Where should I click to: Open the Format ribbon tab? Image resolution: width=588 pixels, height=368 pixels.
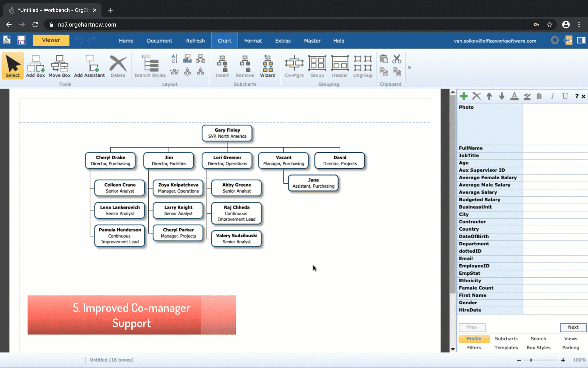point(253,41)
